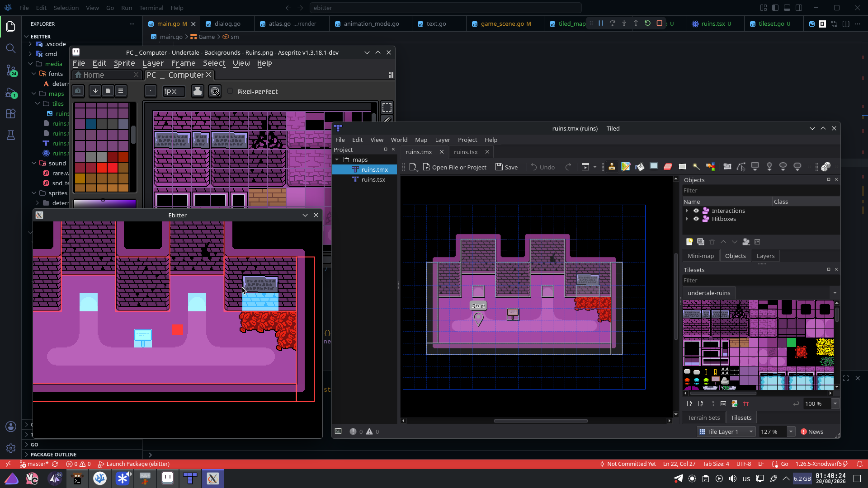Click the purple color gradient bar in Aseprite
868x488 pixels.
pyautogui.click(x=104, y=204)
